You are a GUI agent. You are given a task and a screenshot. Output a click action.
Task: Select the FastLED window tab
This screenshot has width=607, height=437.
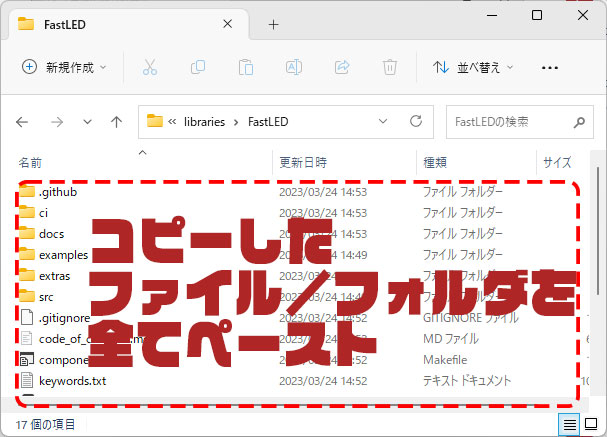tap(128, 24)
